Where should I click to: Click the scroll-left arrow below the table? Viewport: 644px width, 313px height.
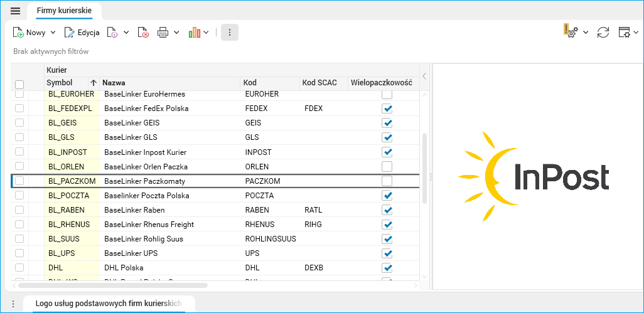coord(14,285)
